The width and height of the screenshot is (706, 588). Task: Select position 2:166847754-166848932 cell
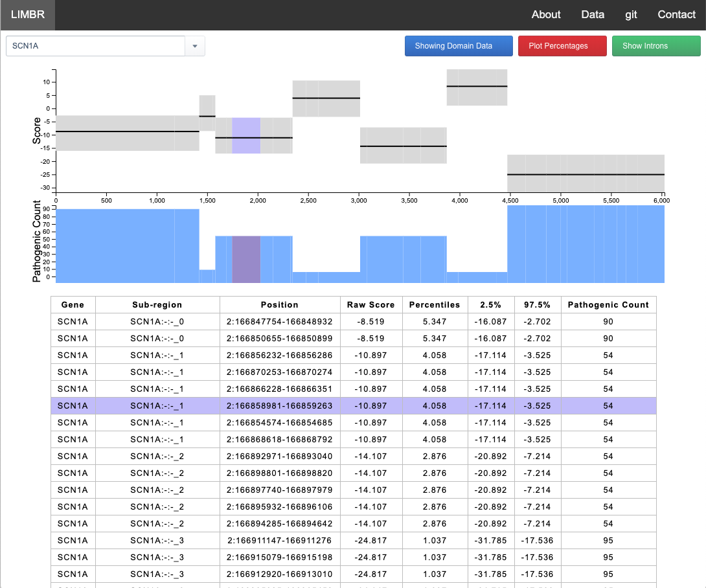coord(280,321)
